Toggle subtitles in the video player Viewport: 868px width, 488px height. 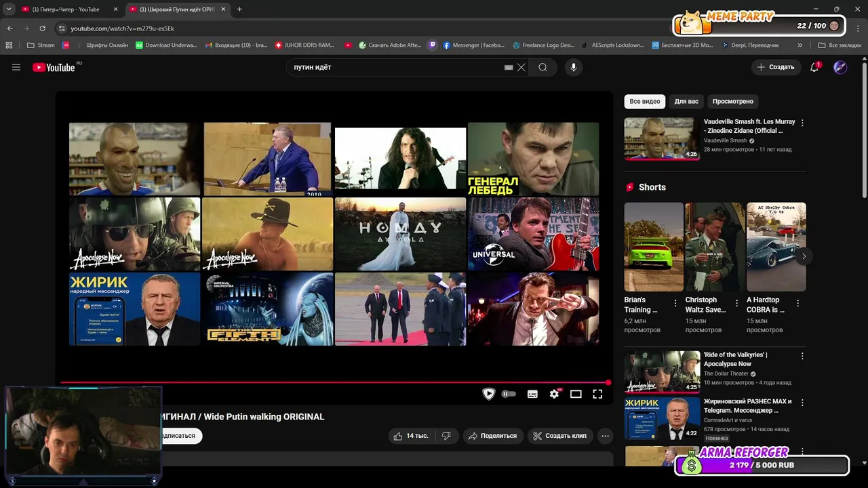pos(532,394)
